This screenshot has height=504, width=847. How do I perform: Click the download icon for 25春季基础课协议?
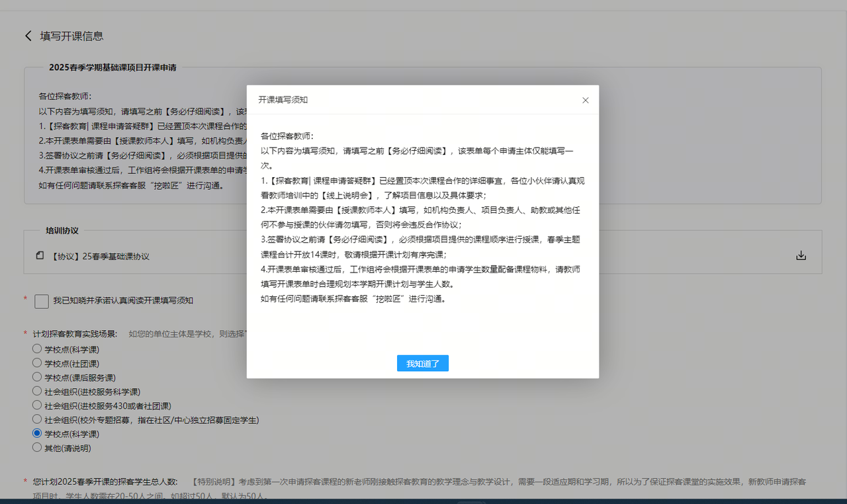click(801, 256)
